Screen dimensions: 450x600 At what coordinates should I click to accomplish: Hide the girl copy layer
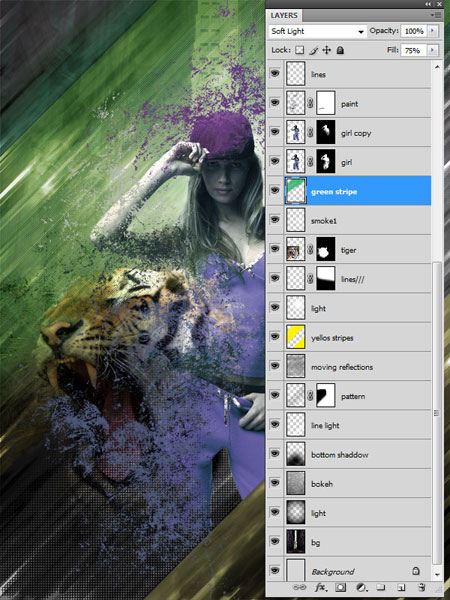[275, 132]
